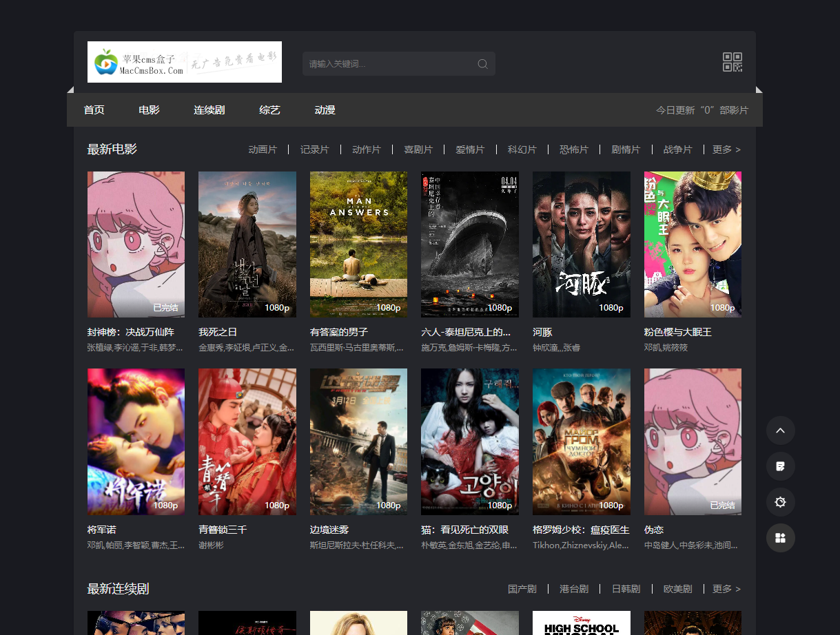The image size is (840, 635).
Task: Open the QR code icon in header
Action: [x=733, y=62]
